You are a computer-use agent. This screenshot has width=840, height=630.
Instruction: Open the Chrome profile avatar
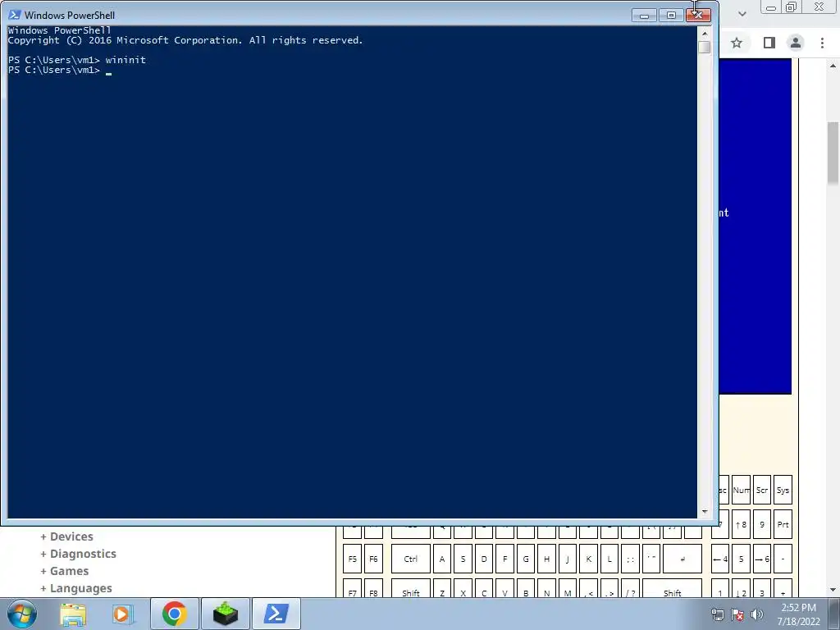coord(796,43)
